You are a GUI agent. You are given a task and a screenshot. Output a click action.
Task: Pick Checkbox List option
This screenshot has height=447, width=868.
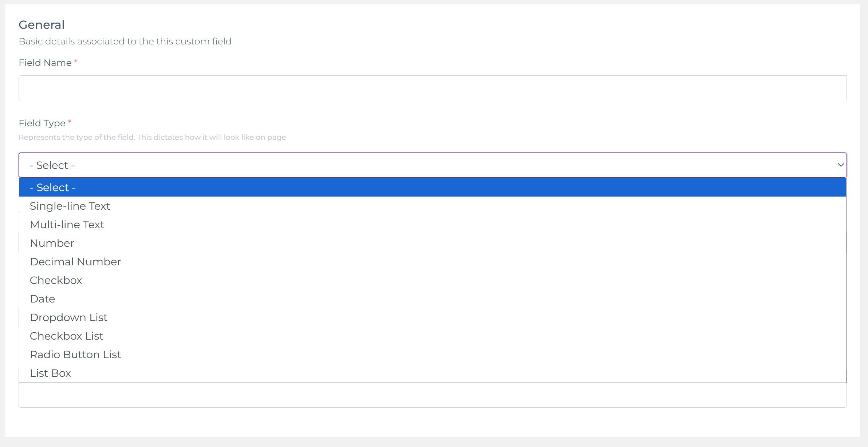click(x=67, y=336)
